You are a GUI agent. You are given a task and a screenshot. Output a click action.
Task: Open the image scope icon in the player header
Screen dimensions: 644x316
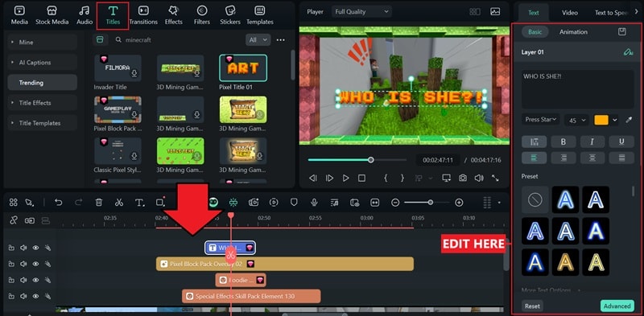pyautogui.click(x=495, y=12)
